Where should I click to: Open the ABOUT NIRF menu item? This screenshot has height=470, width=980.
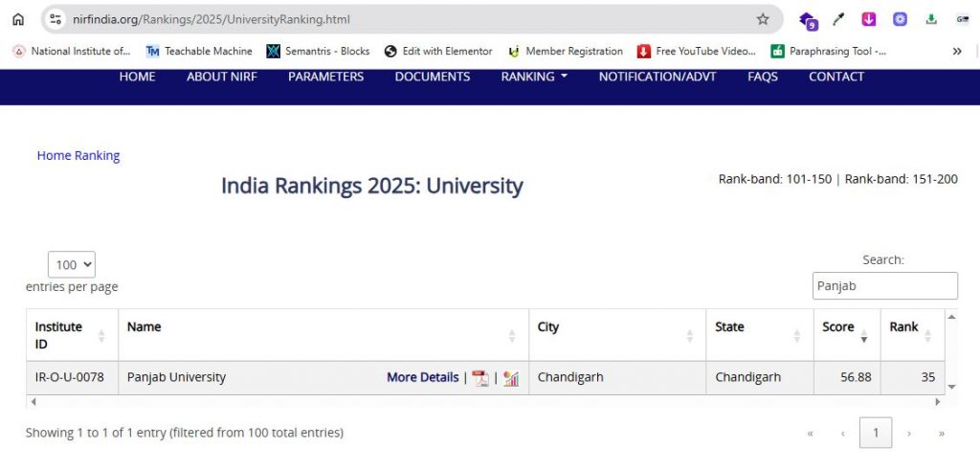[221, 77]
